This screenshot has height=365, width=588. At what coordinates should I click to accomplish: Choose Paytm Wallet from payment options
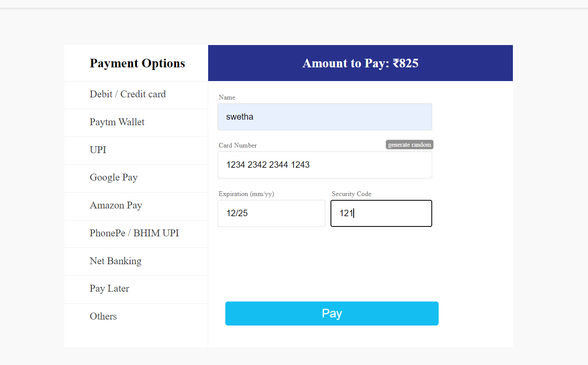[117, 122]
